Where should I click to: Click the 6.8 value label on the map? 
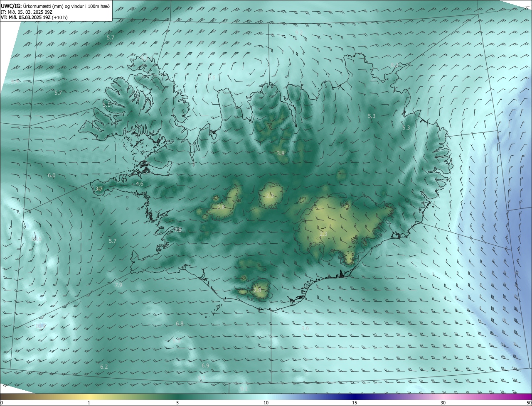pyautogui.click(x=180, y=323)
